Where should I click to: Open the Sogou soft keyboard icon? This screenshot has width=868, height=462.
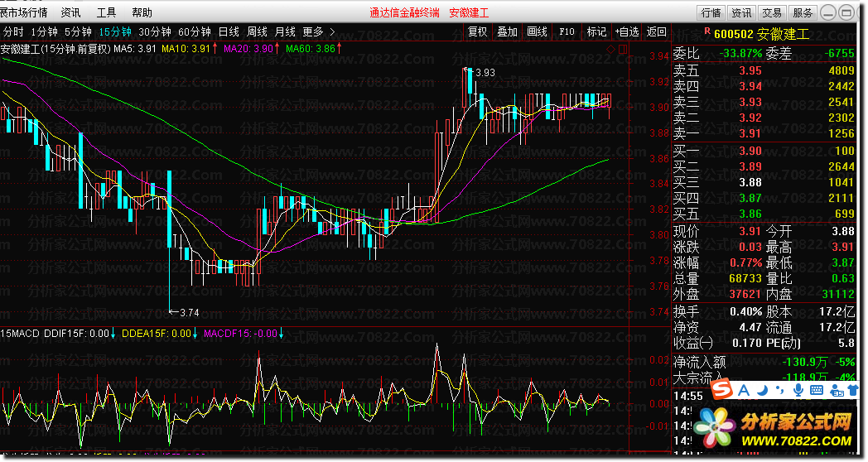(x=817, y=391)
